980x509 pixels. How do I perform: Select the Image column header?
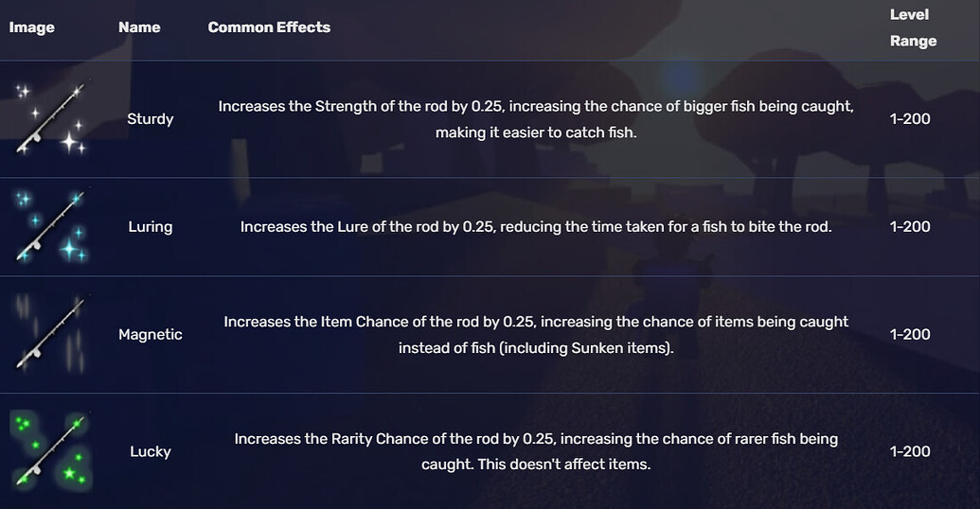(x=32, y=27)
